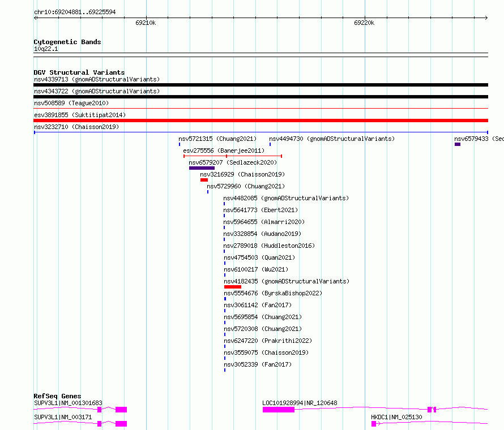Viewport: 504px width, 430px height.
Task: Open the upper nsv3061142 (Fan2017) label
Action: point(258,305)
